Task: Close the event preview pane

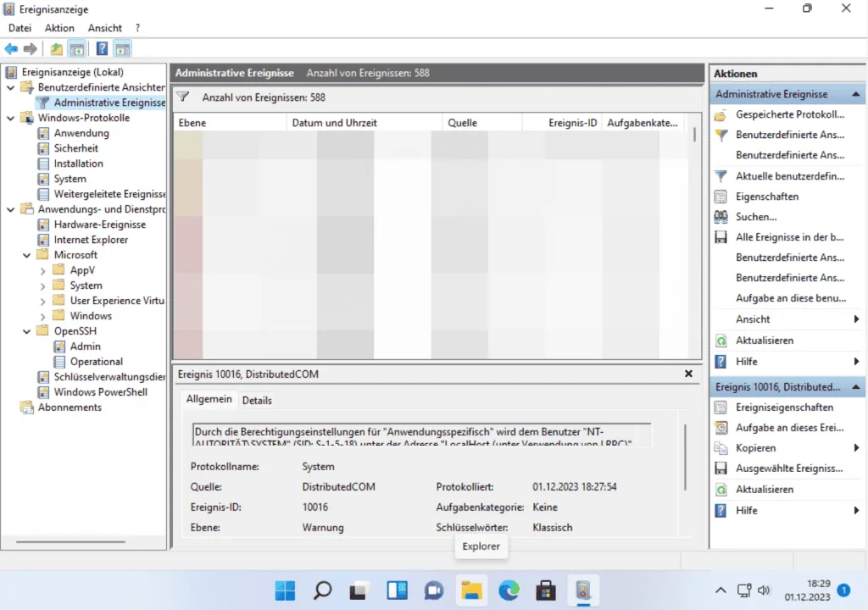Action: (x=688, y=374)
